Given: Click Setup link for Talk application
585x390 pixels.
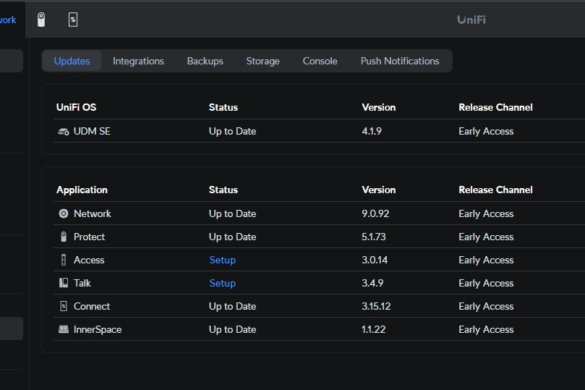Looking at the screenshot, I should point(222,283).
